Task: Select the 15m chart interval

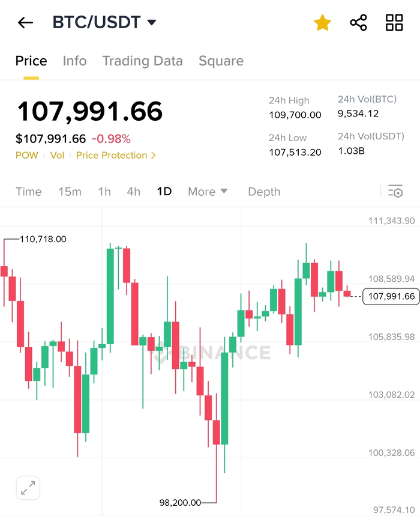Action: [x=70, y=192]
